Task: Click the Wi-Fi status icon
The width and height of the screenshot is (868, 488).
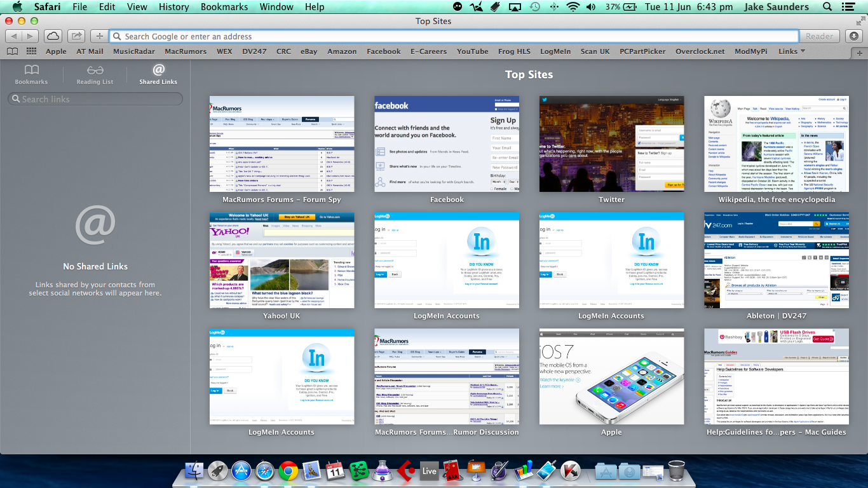Action: (x=573, y=7)
